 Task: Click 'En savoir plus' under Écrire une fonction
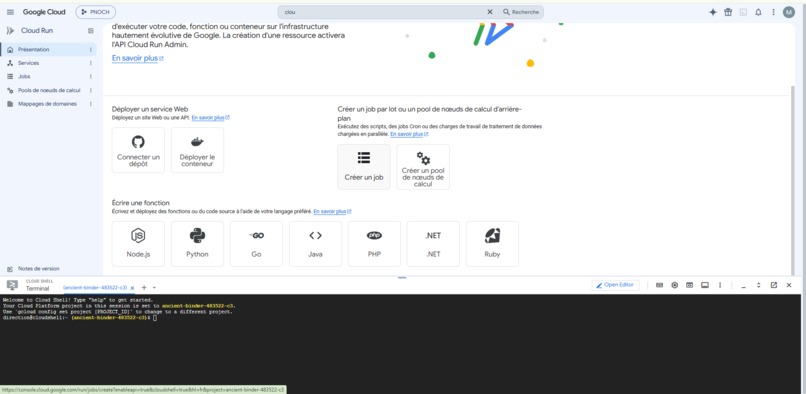click(x=332, y=211)
